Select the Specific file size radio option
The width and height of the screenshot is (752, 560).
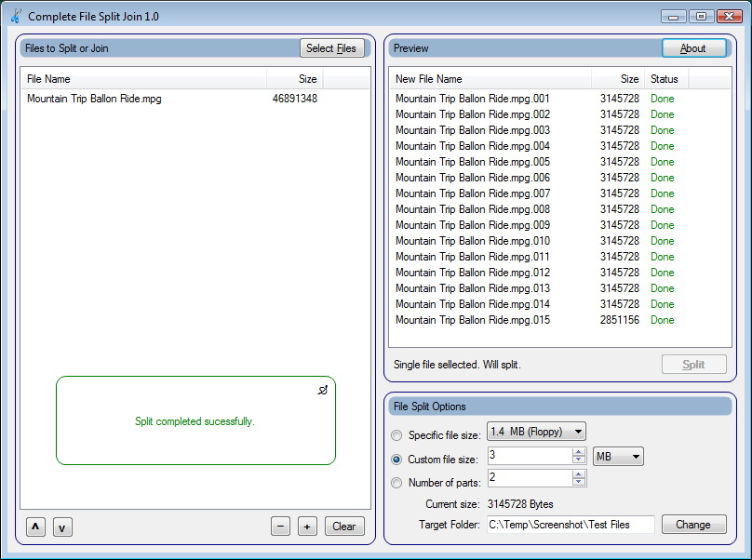click(396, 435)
